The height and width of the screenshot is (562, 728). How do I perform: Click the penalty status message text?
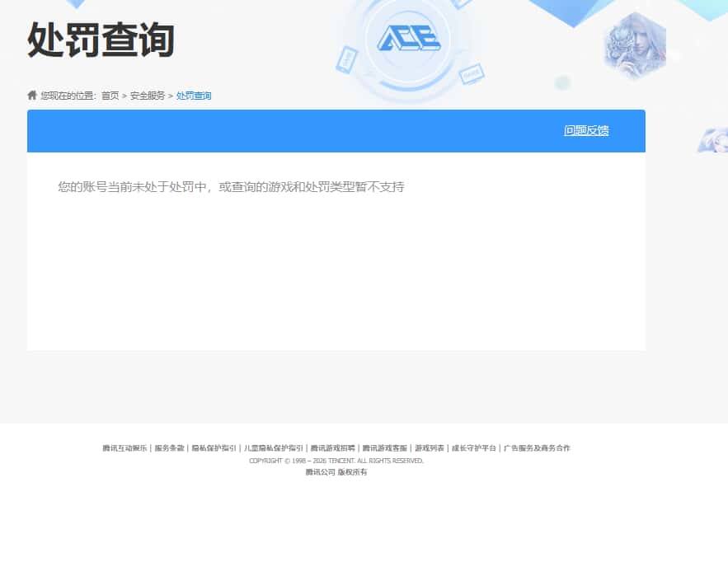[232, 187]
